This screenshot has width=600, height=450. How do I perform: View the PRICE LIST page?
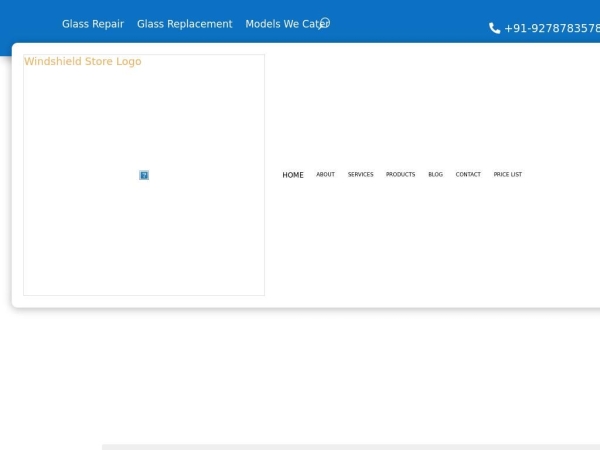coord(507,175)
